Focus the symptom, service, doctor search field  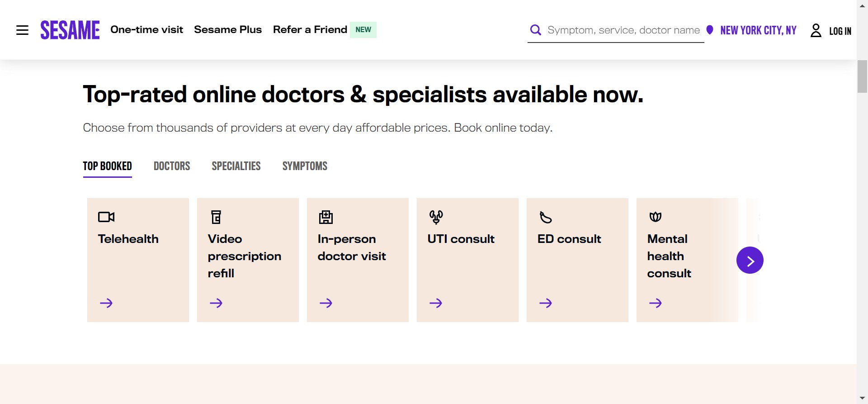623,30
